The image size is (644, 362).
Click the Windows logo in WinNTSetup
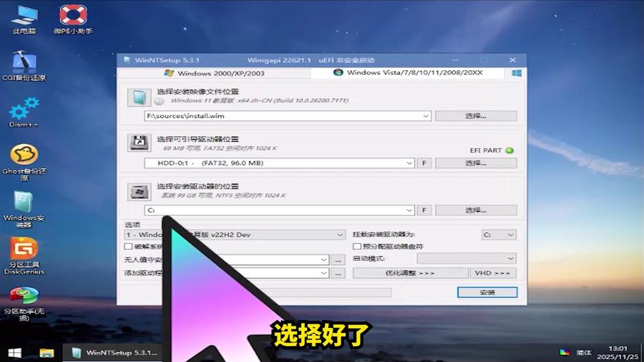(517, 73)
